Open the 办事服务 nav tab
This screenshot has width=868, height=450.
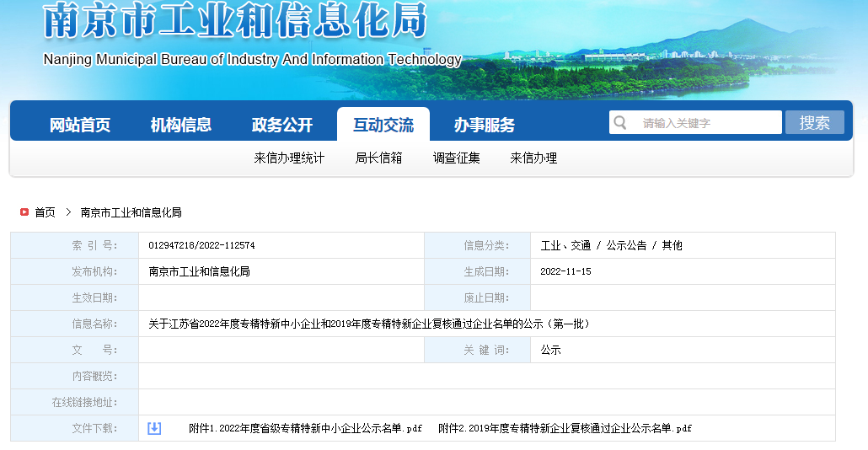tap(485, 125)
